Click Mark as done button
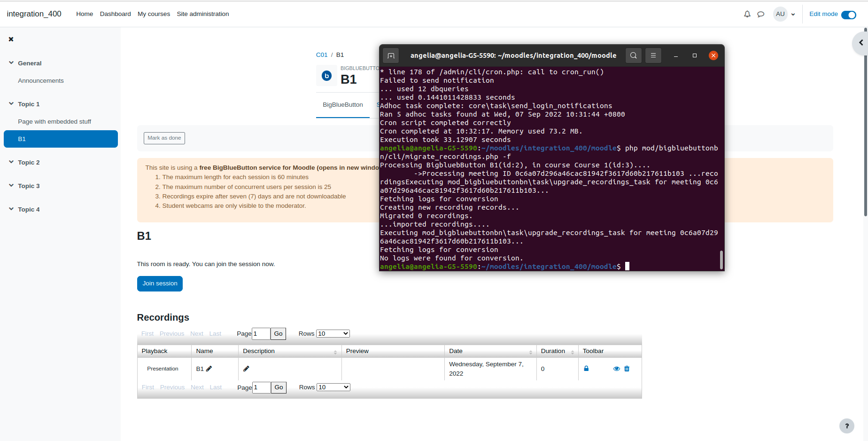 coord(164,138)
